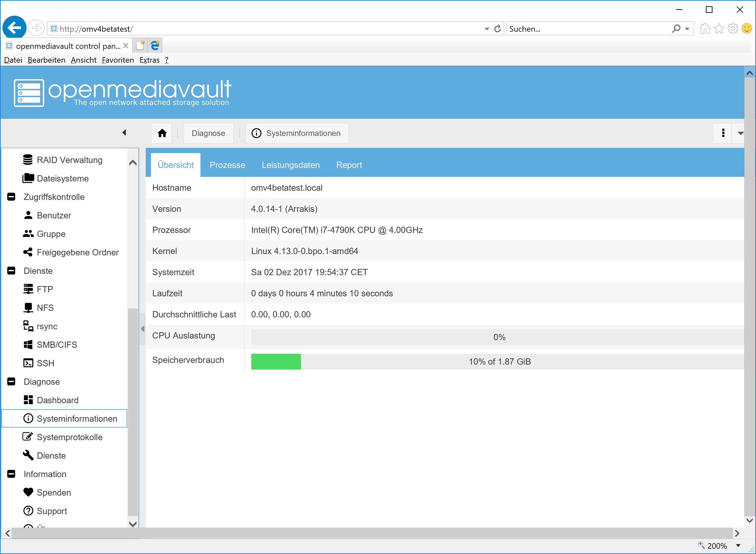756x554 pixels.
Task: Click the CPU Auslastung progress bar
Action: 497,337
